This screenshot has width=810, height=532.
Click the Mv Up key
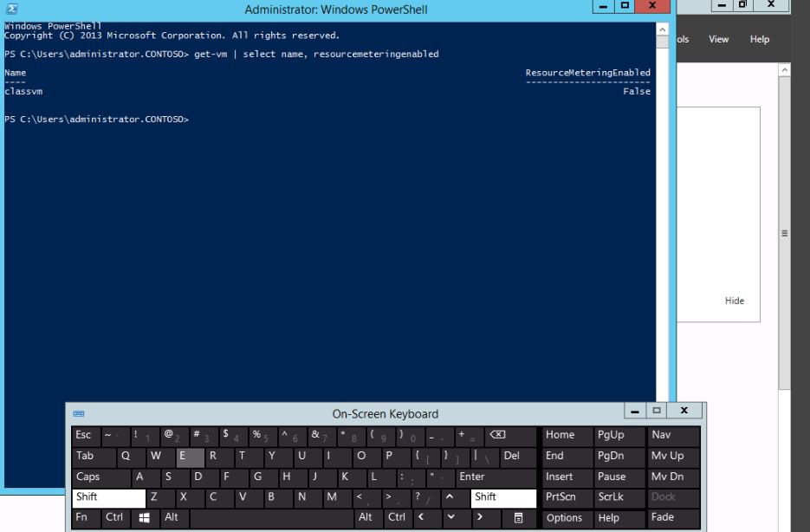[674, 456]
